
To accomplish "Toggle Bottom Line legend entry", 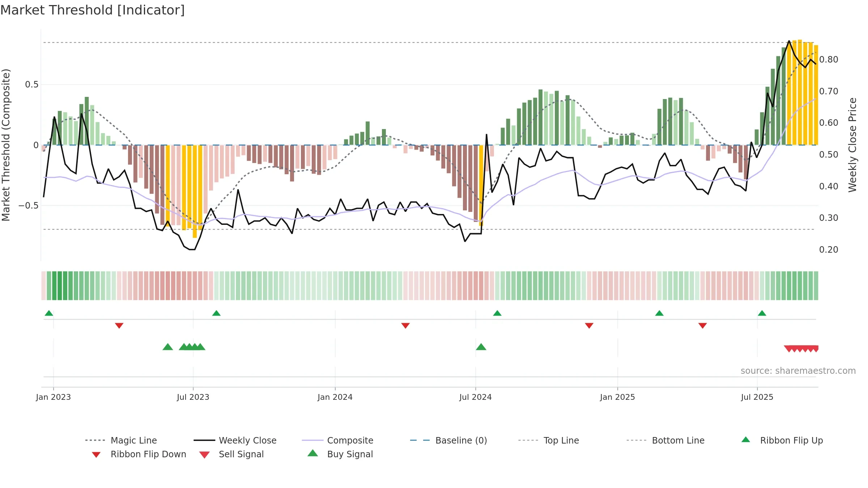I will (x=665, y=440).
